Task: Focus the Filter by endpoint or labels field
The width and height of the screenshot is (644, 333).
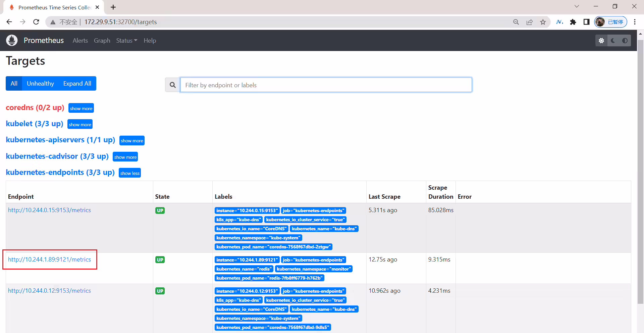Action: 326,85
